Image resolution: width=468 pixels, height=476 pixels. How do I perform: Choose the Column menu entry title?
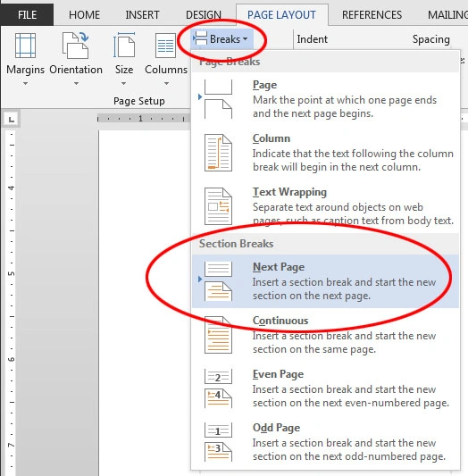272,138
